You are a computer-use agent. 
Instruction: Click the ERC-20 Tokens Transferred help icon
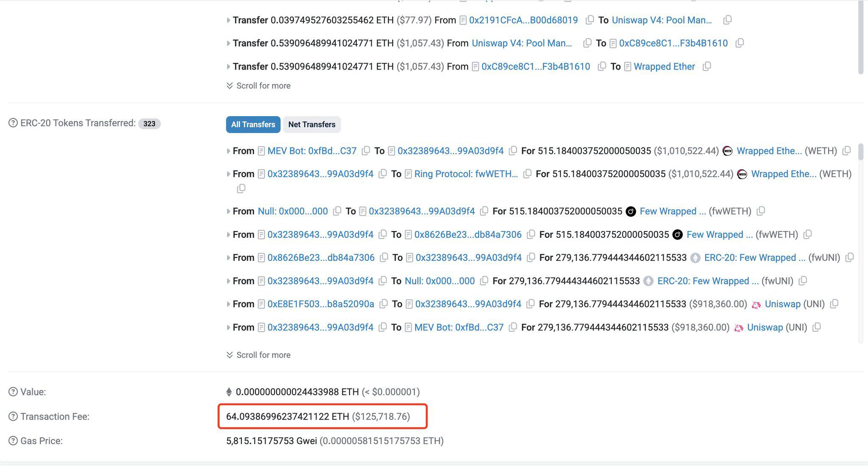click(13, 123)
